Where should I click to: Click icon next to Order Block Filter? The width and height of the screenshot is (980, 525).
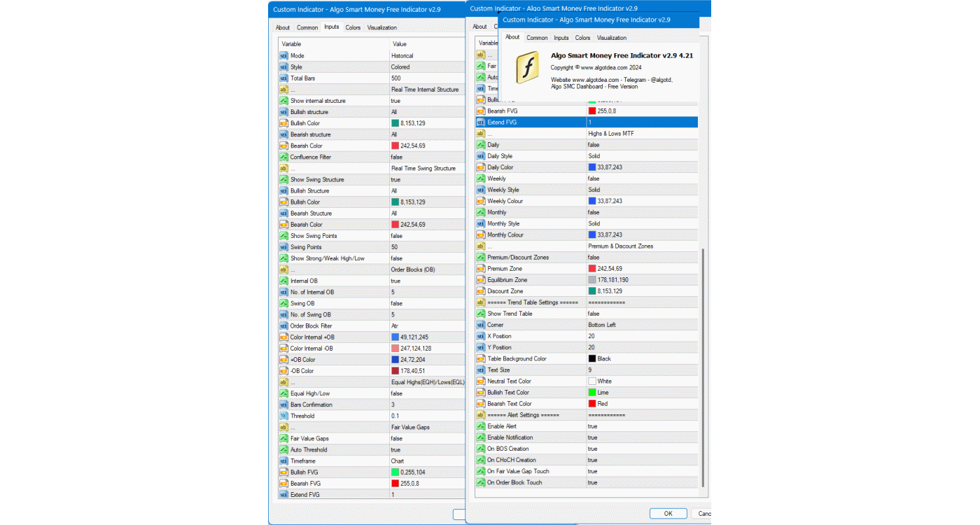point(283,326)
